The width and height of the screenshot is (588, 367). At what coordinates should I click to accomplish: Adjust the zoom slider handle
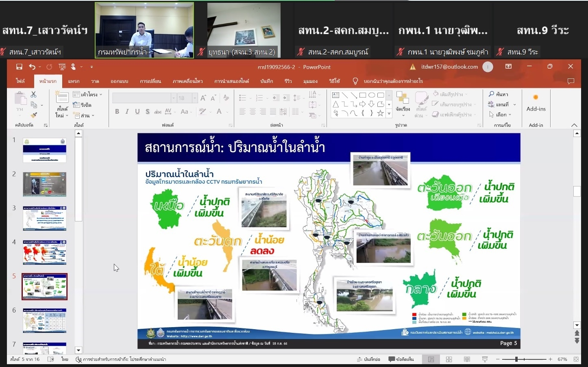(x=516, y=359)
